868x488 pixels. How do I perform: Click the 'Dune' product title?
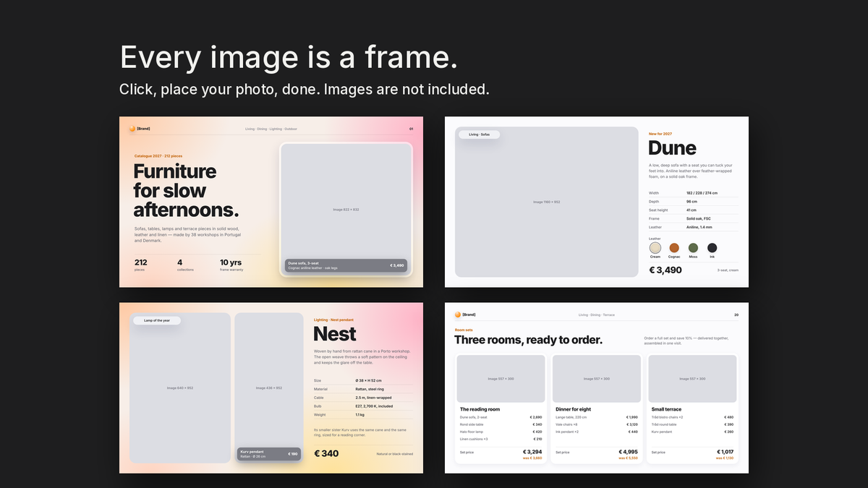point(673,148)
